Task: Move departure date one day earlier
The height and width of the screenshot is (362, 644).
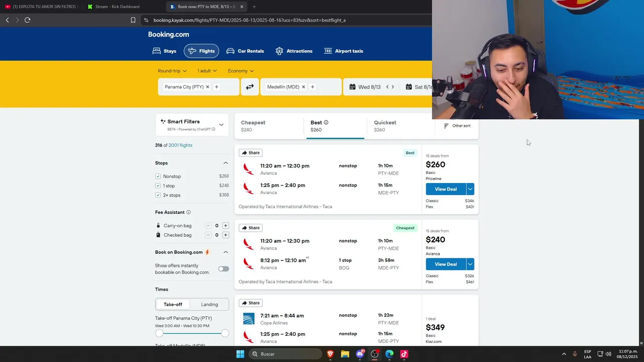Action: coord(387,87)
